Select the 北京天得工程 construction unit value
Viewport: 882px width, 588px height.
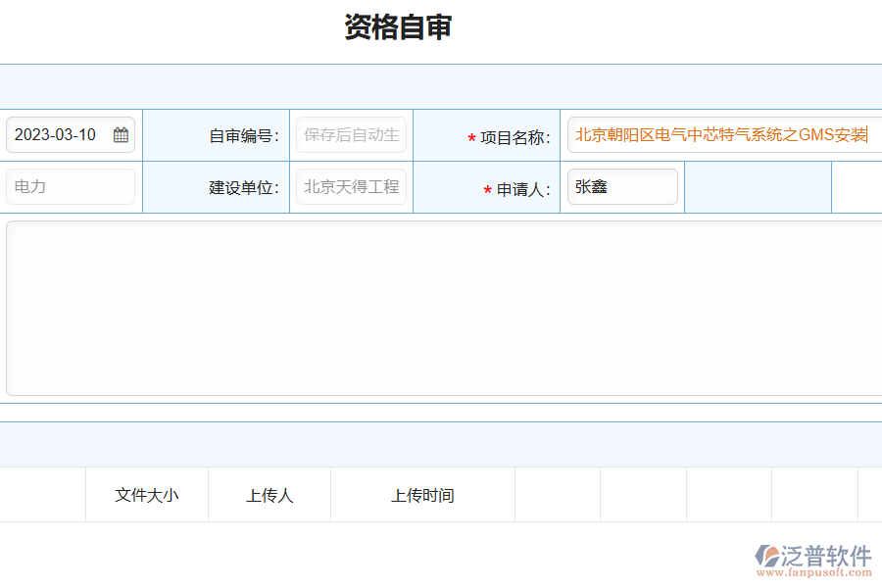point(351,187)
